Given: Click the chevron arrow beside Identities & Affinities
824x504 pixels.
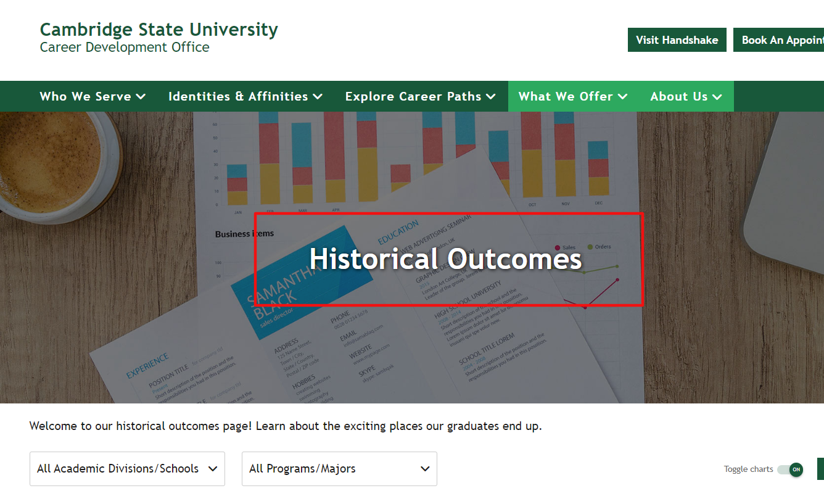Looking at the screenshot, I should [318, 97].
